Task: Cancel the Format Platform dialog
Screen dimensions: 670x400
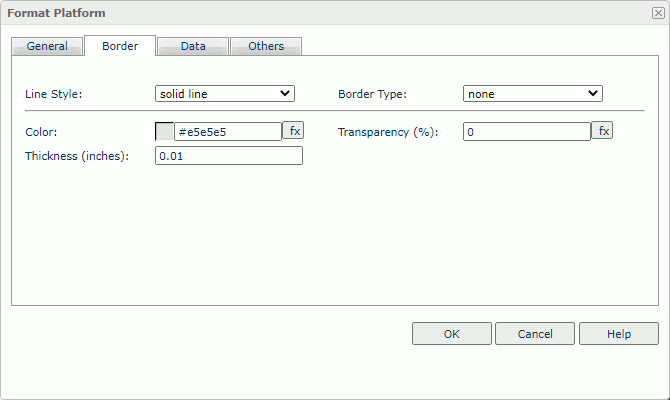Action: pyautogui.click(x=535, y=334)
